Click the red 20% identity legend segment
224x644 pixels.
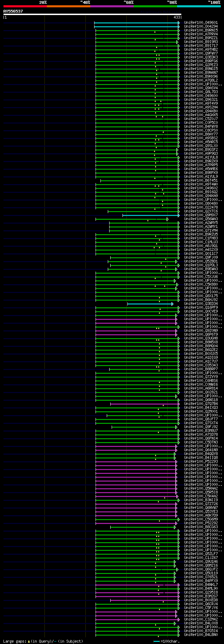pos(25,6)
